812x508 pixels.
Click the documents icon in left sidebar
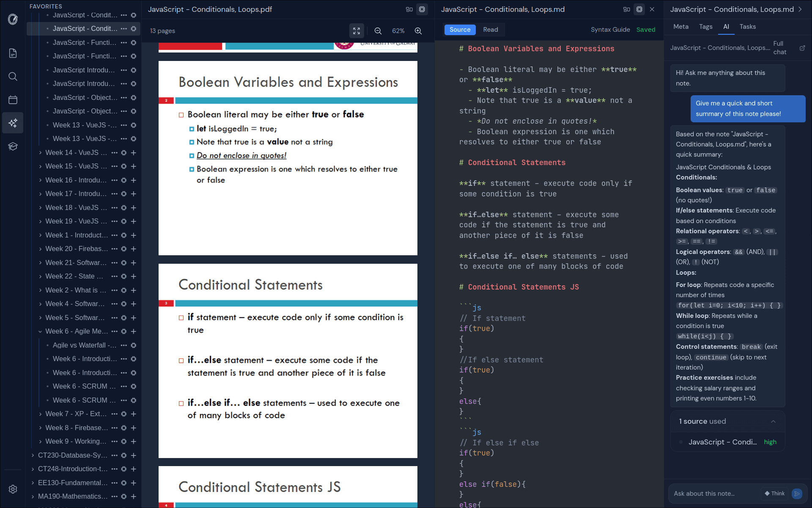(13, 53)
